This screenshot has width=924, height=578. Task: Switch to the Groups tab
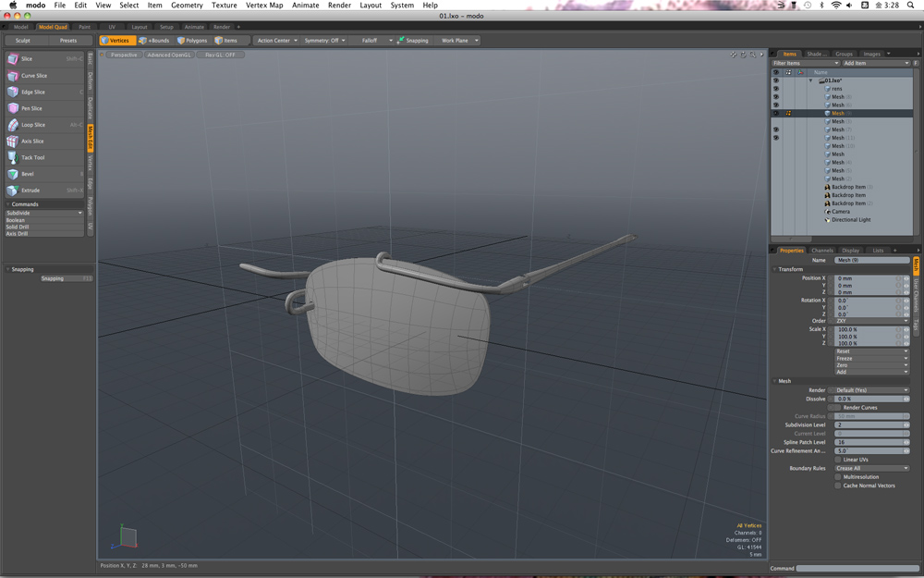[x=844, y=54]
